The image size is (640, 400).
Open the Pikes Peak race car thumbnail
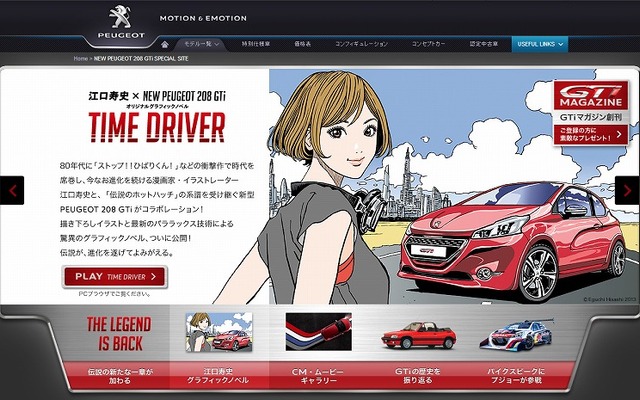(517, 335)
